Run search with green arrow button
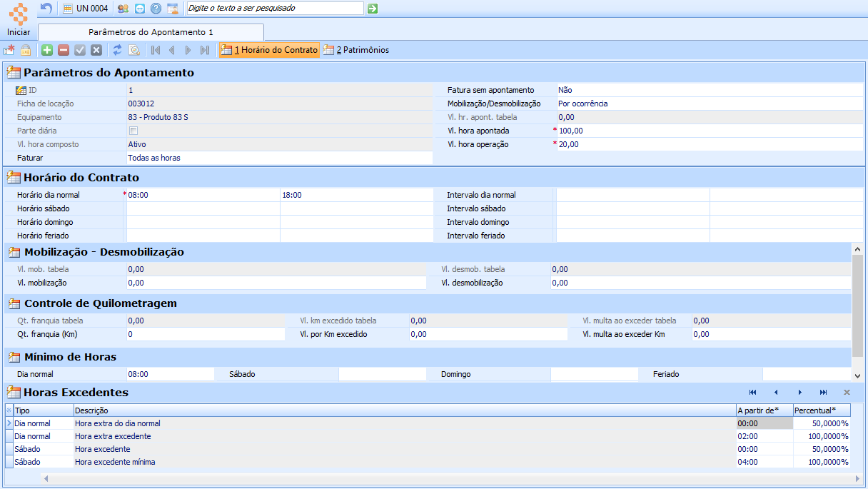 click(373, 9)
